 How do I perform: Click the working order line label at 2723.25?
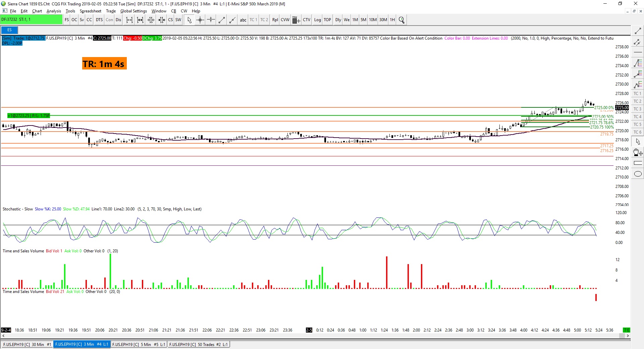pos(29,116)
